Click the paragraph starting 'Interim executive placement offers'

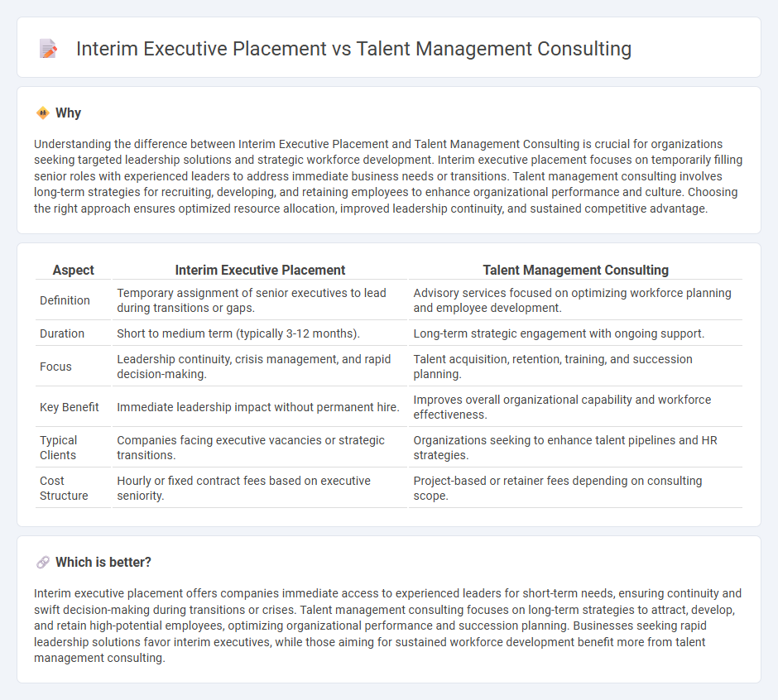tap(388, 626)
